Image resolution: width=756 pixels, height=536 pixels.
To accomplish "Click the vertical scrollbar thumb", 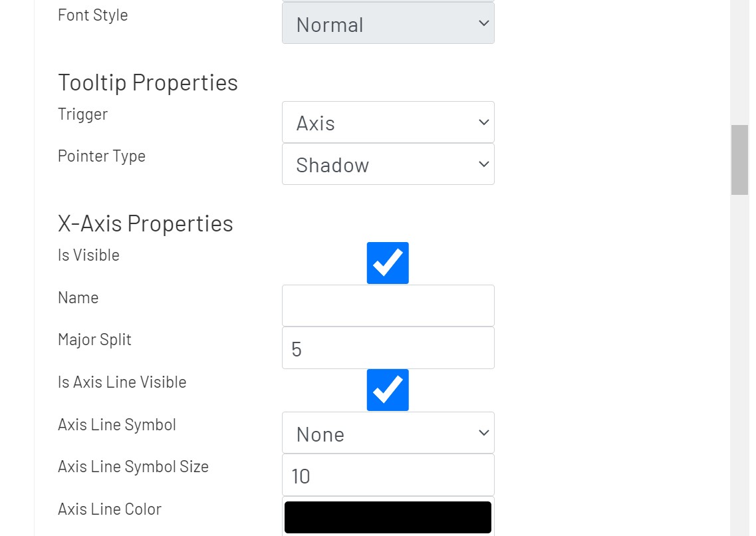I will pyautogui.click(x=739, y=160).
